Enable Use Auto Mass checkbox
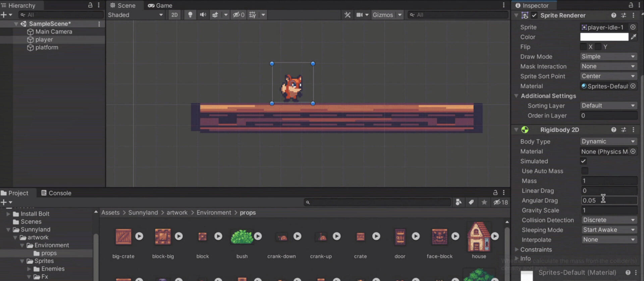 click(x=585, y=171)
